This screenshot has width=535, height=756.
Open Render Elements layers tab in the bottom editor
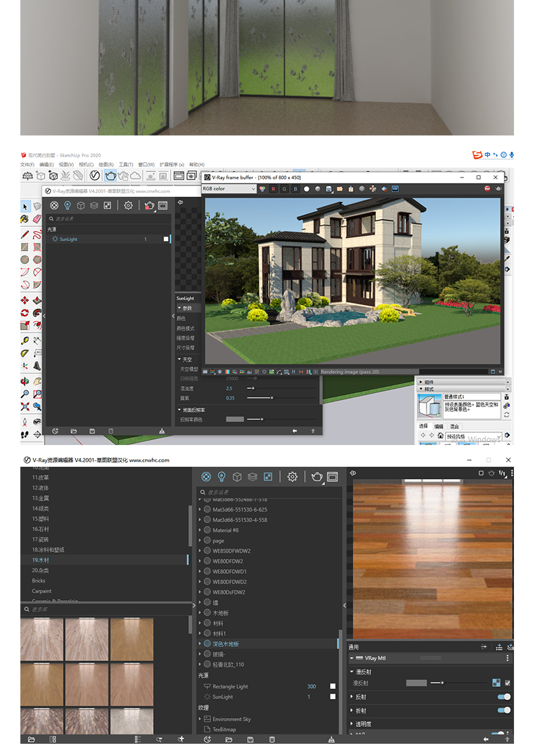pyautogui.click(x=253, y=477)
